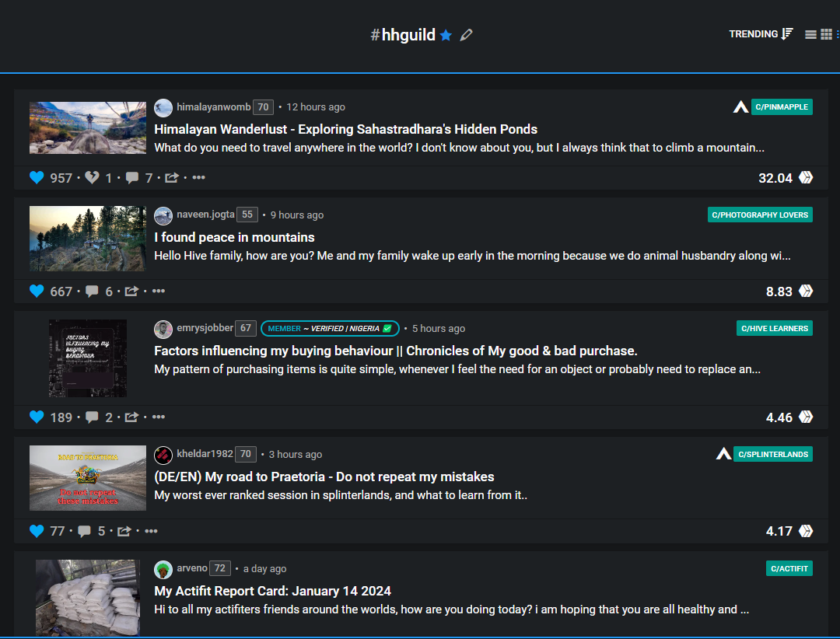Viewport: 840px width, 639px height.
Task: Open comments on emrysjobber post
Action: coord(92,417)
